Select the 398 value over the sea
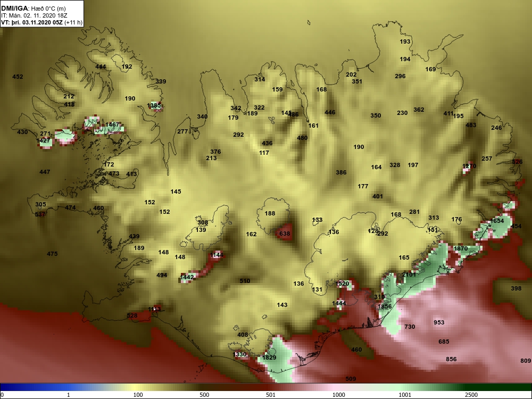The width and height of the screenshot is (532, 399). pyautogui.click(x=516, y=288)
